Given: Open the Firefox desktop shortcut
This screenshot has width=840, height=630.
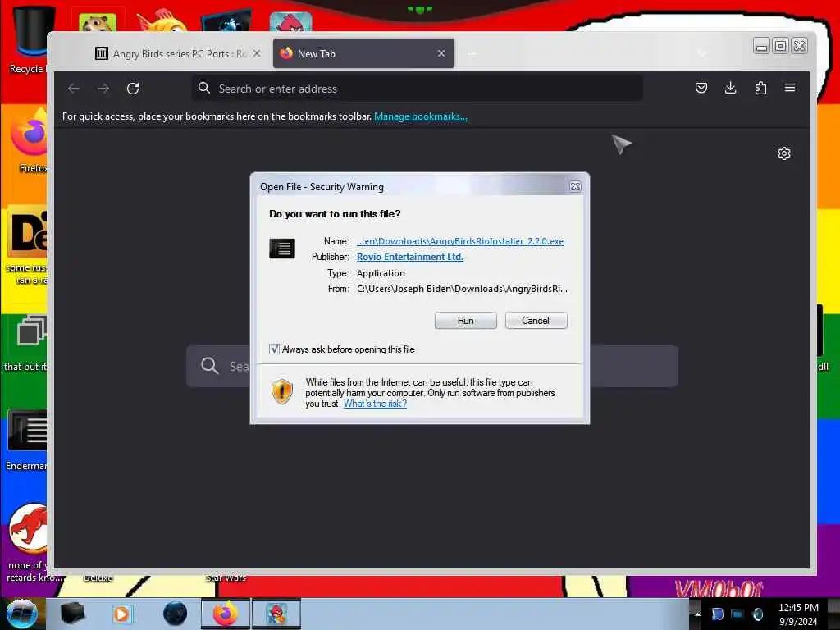Looking at the screenshot, I should (x=29, y=141).
